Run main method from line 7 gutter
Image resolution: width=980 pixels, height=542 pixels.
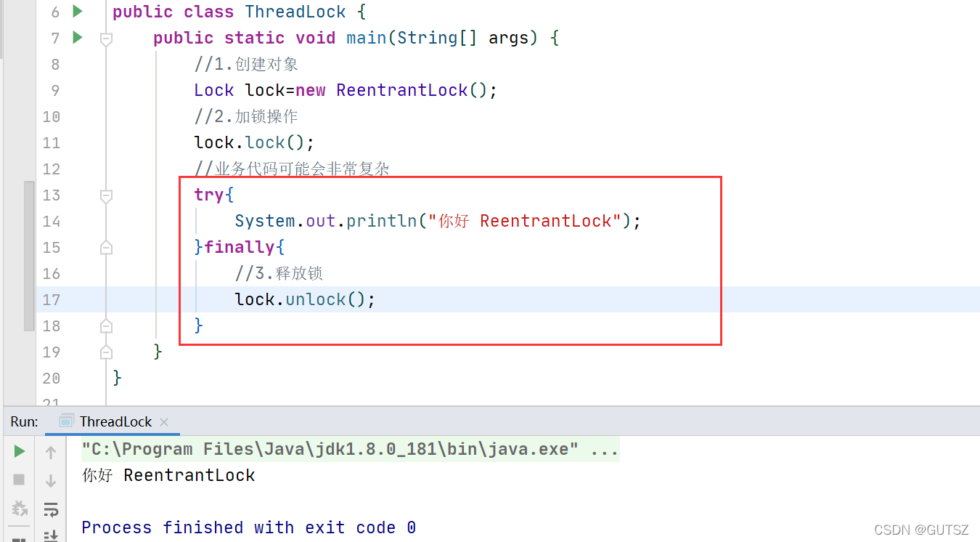coord(78,37)
